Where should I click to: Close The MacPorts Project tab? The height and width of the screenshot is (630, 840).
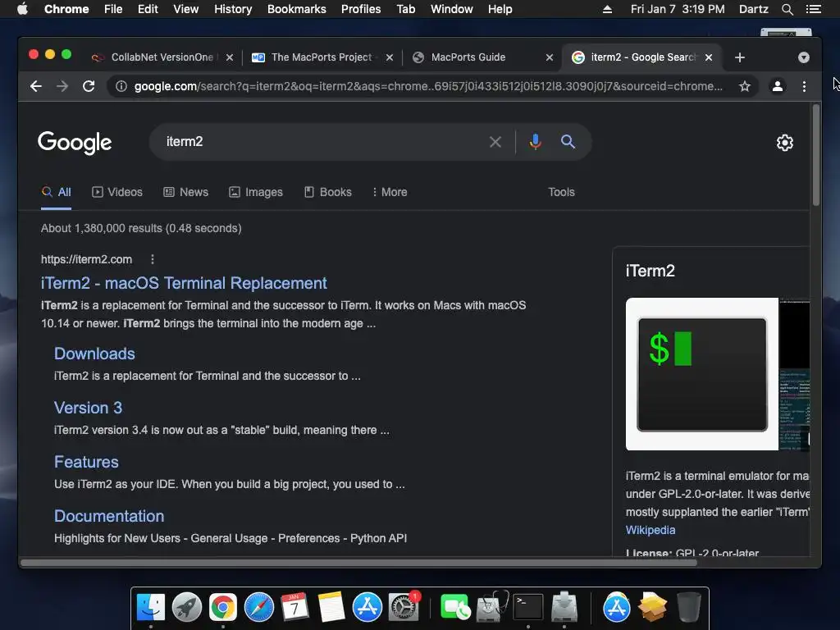[390, 57]
